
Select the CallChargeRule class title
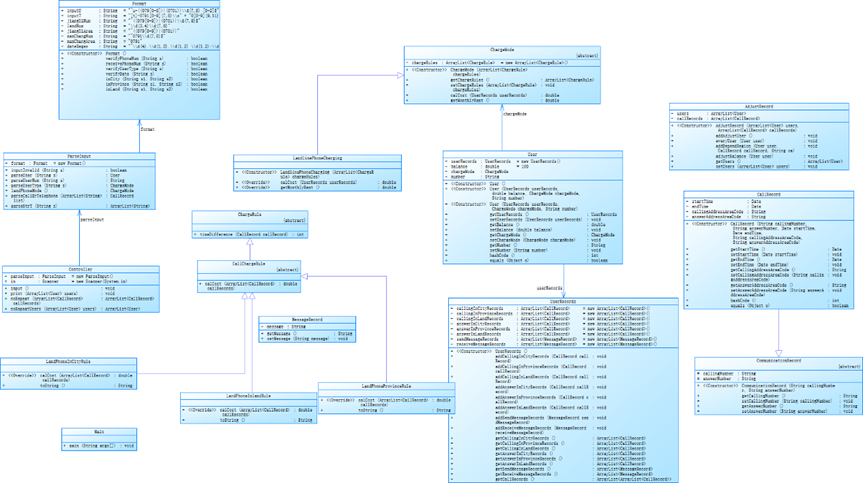click(249, 264)
